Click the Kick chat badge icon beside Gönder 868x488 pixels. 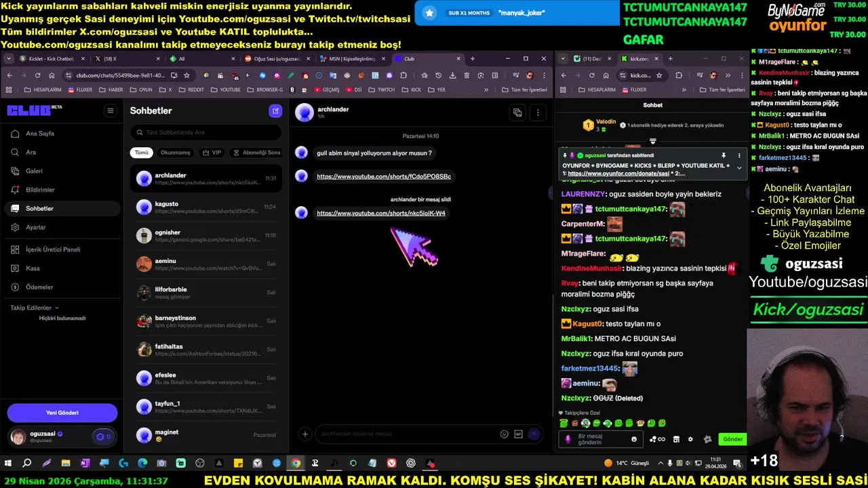[707, 439]
